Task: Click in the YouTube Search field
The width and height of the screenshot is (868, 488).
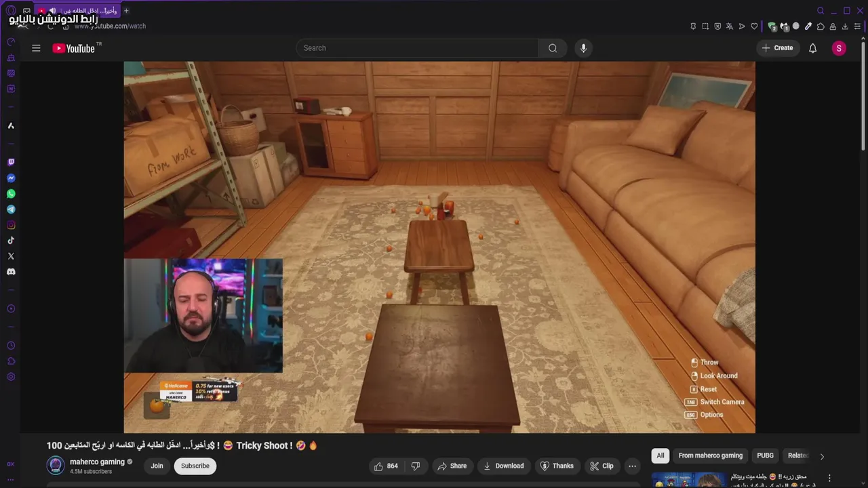Action: point(417,48)
